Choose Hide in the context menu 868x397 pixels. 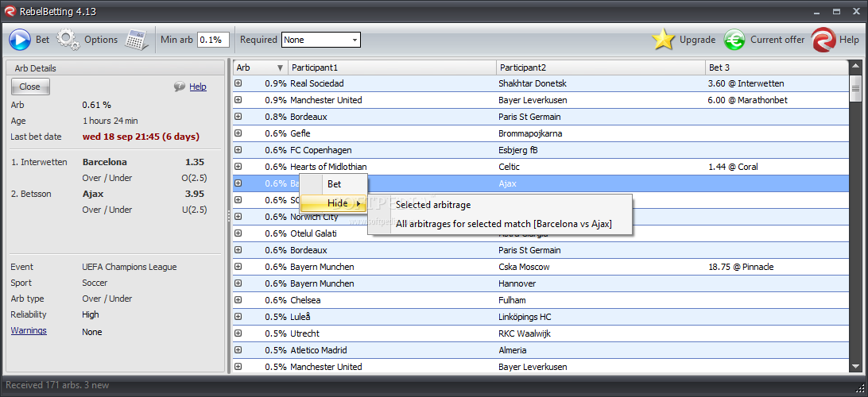[x=334, y=203]
